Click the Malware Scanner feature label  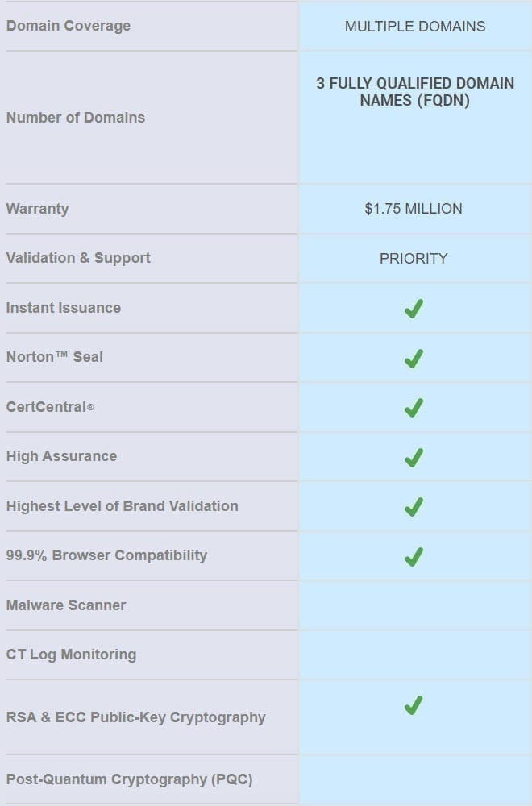click(66, 605)
